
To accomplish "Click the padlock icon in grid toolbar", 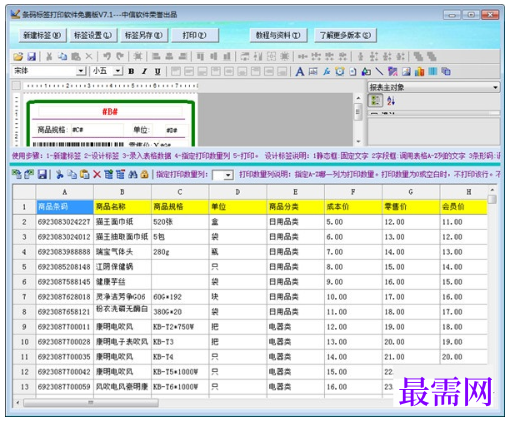I will point(144,174).
